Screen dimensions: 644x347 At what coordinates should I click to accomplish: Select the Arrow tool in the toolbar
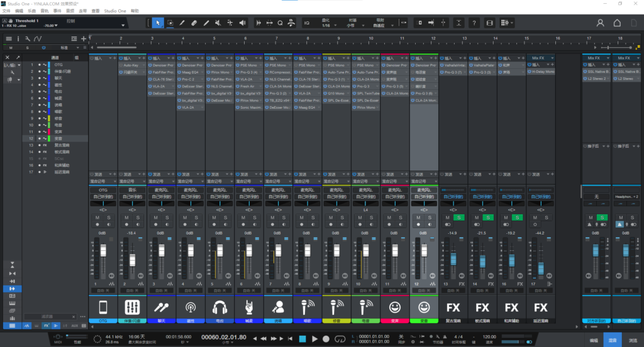click(157, 23)
